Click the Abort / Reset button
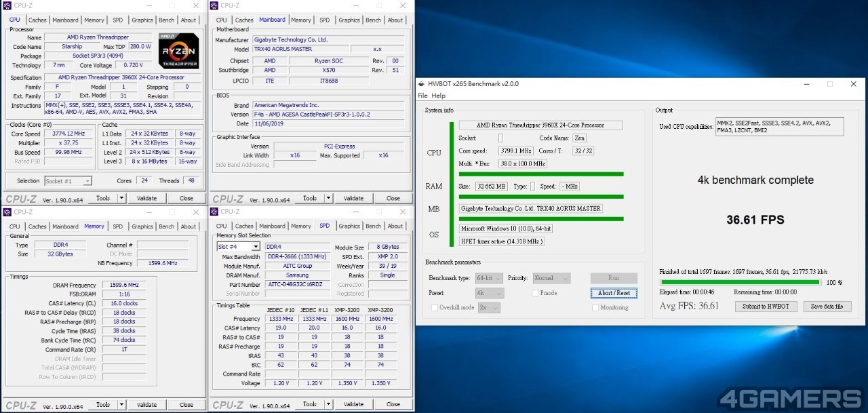 (x=614, y=293)
